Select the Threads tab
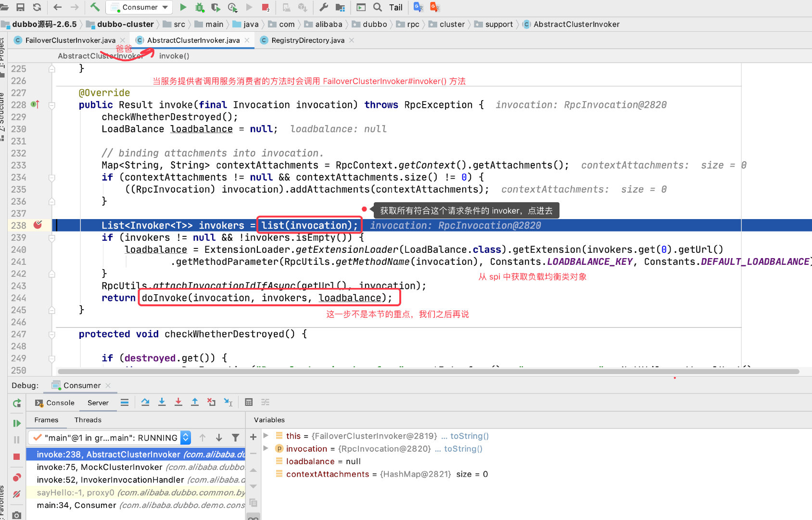812x520 pixels. 88,420
